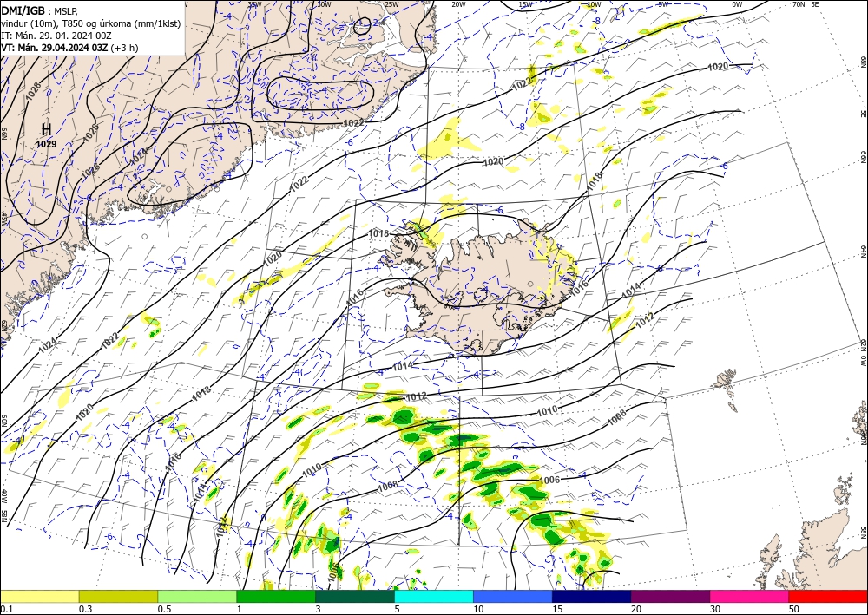
Task: Select the dark green 3–5 legend swatch
Action: tap(355, 596)
